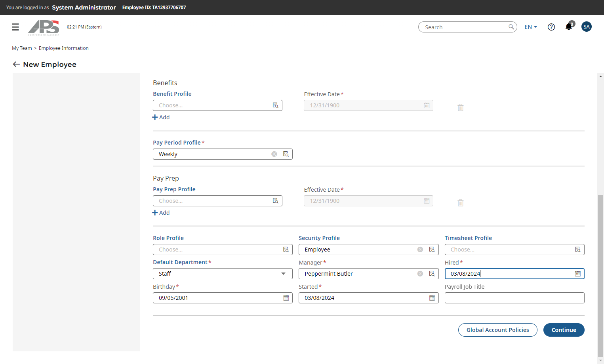Open Security Profile lookup icon
Viewport: 604px width, 364px height.
point(432,250)
